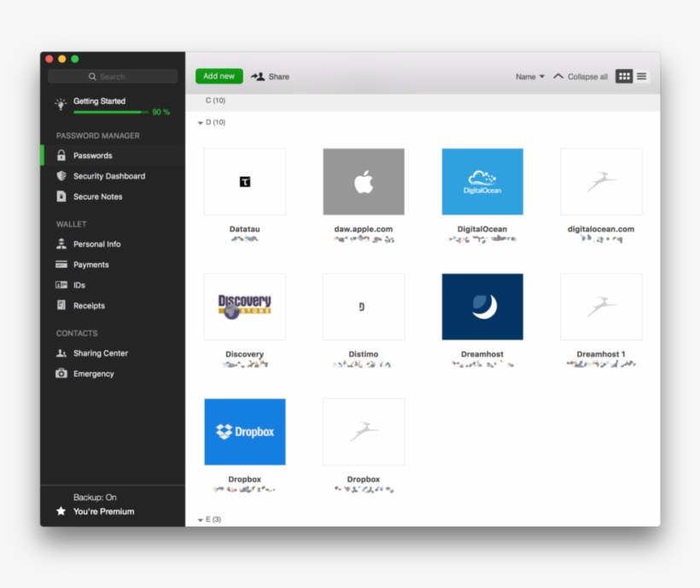Click the Secure Notes icon
This screenshot has width=700, height=588.
(x=61, y=196)
